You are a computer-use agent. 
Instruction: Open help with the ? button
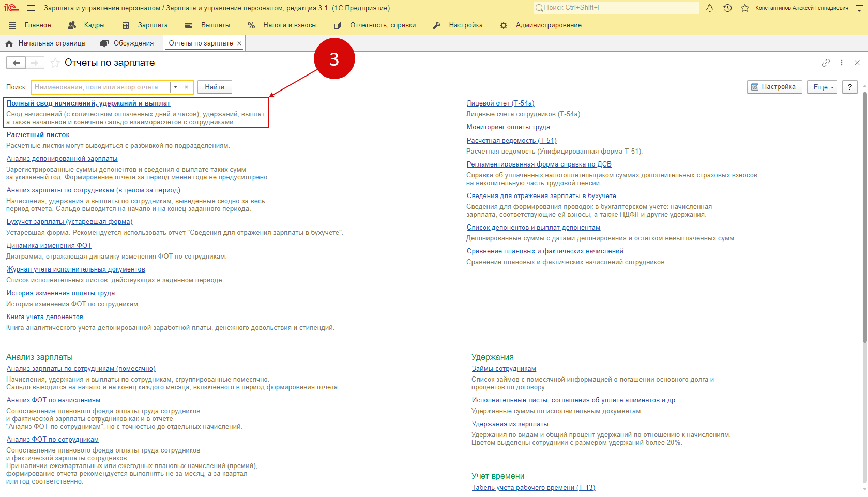click(x=850, y=87)
